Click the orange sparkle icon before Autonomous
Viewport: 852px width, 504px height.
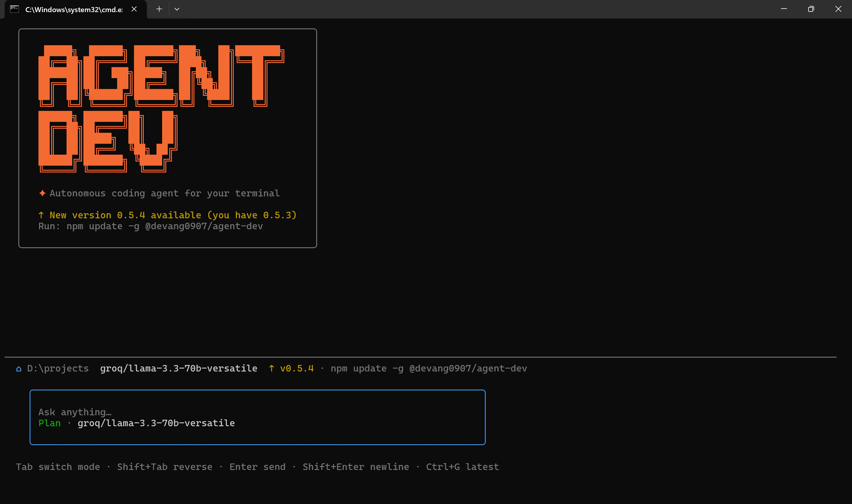point(42,193)
